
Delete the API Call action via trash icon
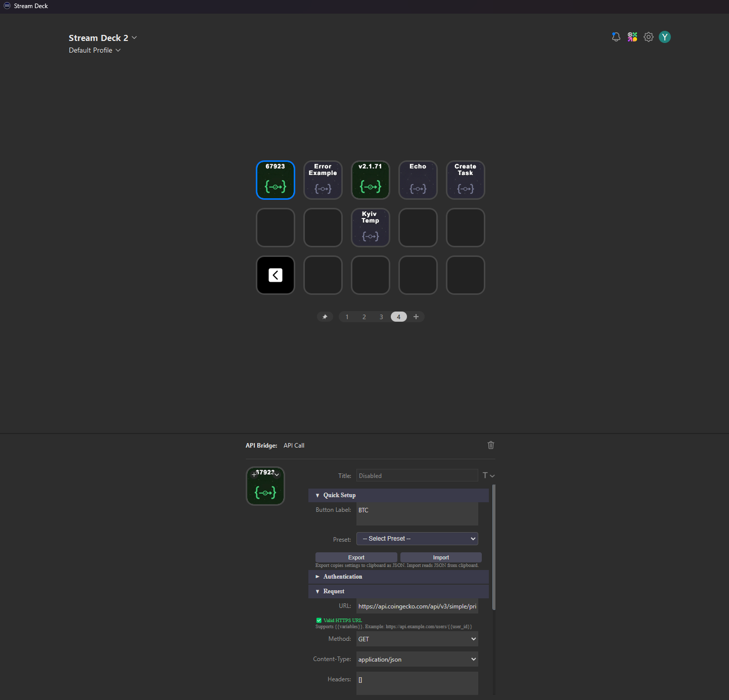pyautogui.click(x=490, y=445)
